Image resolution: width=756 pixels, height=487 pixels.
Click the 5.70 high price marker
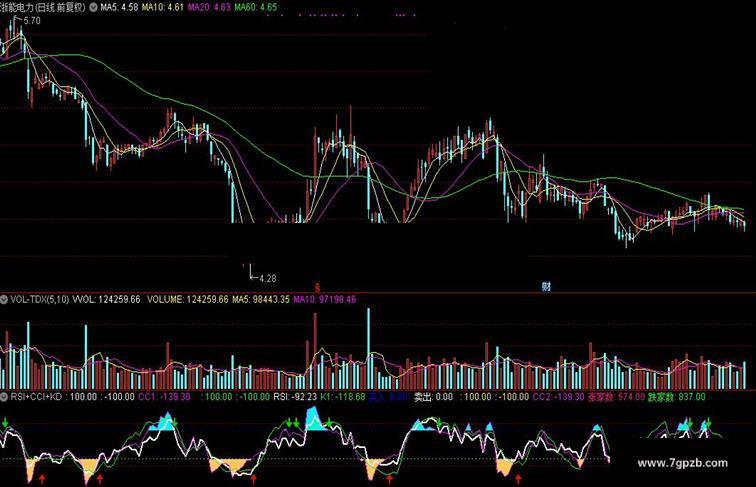point(32,21)
